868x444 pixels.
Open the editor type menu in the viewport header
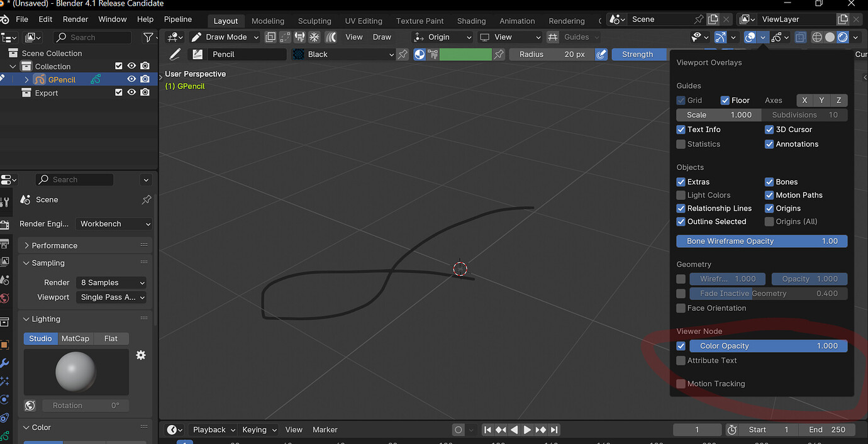(x=175, y=37)
